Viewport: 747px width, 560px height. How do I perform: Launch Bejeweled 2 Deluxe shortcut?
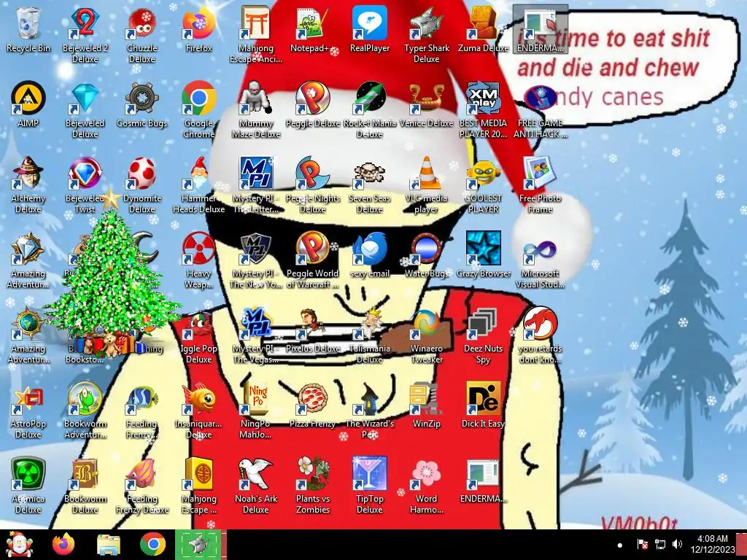[x=85, y=34]
